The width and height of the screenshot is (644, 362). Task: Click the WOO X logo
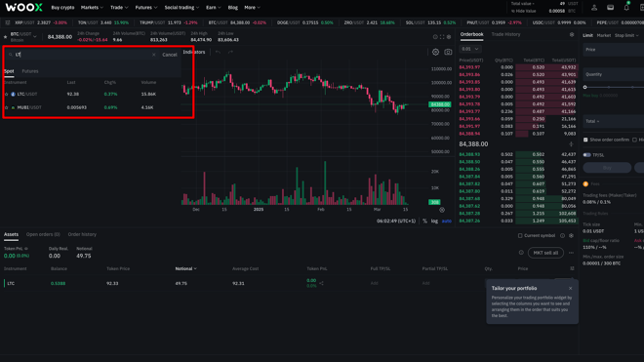(x=23, y=8)
